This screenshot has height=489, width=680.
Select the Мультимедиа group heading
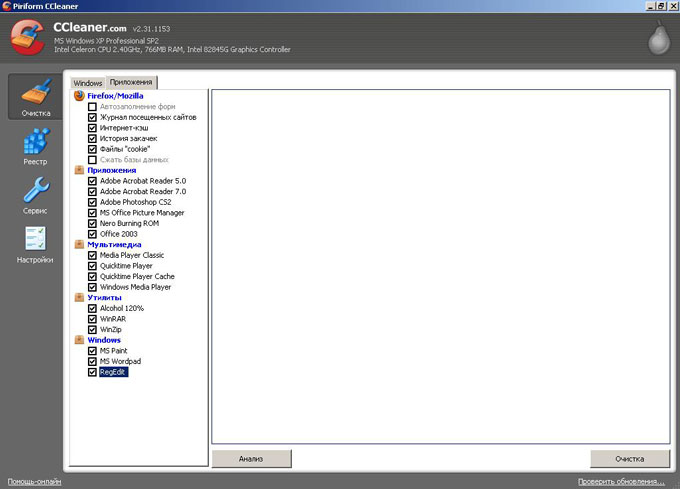(114, 244)
